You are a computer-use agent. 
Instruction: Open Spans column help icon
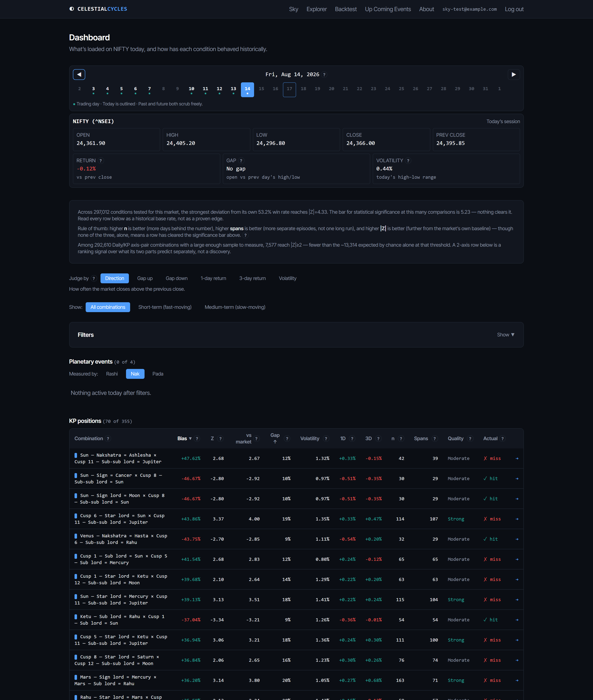click(435, 439)
